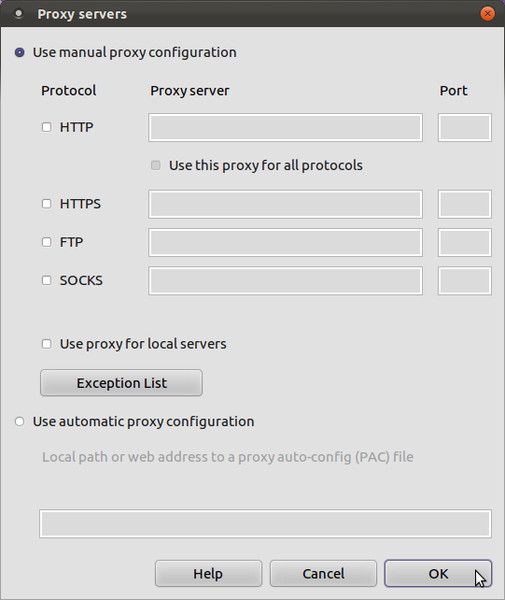Focus the HTTP port field
Image resolution: width=505 pixels, height=600 pixels.
[465, 127]
